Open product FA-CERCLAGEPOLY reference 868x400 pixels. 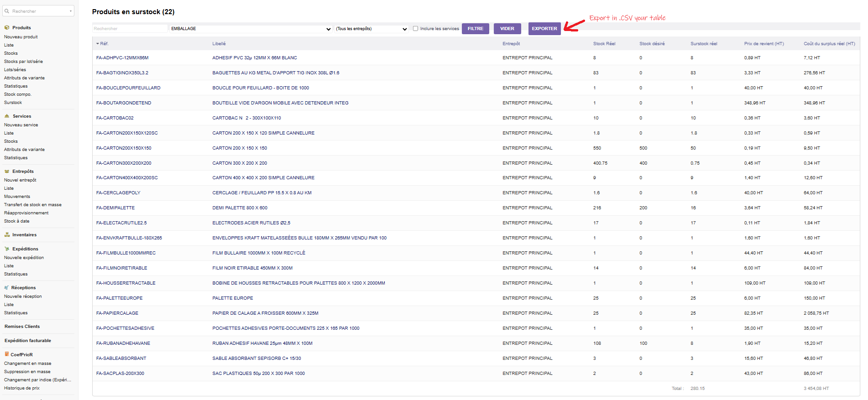tap(118, 193)
